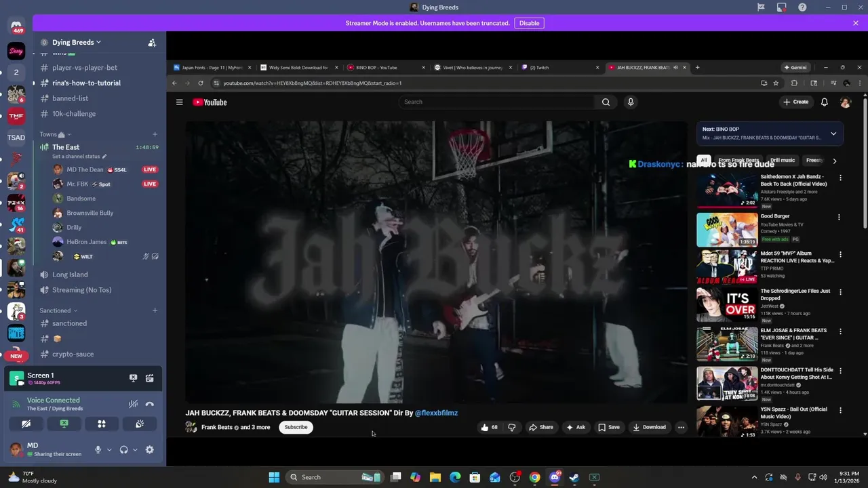Open options for Good Burger suggestion

(x=839, y=218)
